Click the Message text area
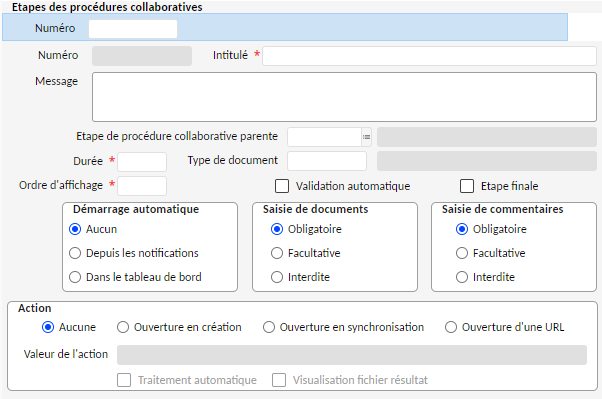Viewport: 602px width, 399px height. 344,97
